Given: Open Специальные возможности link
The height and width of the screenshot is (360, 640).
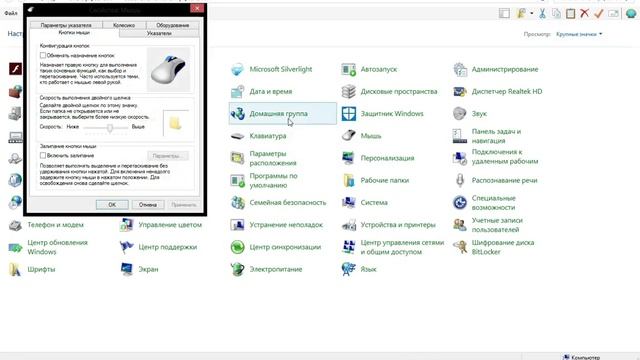Looking at the screenshot, I should tap(493, 202).
